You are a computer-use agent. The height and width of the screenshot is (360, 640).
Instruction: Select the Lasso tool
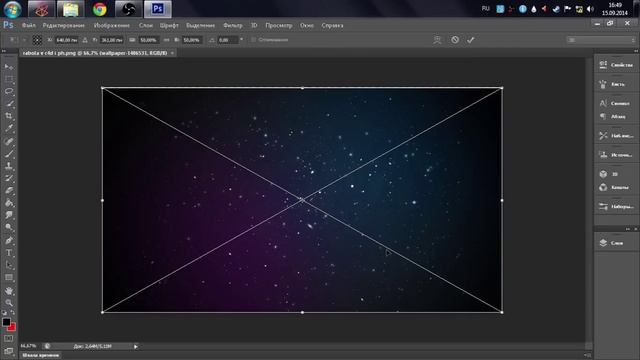click(x=9, y=91)
